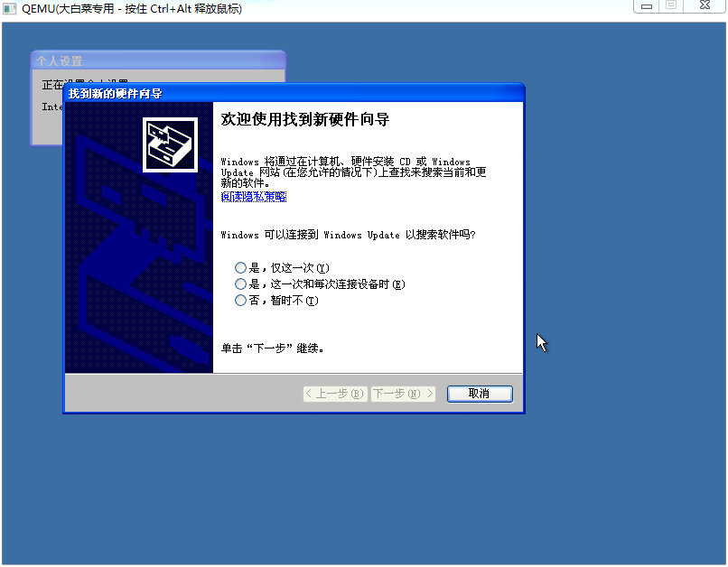Screen dimensions: 728x567
Task: Click the 下一步 button
Action: [x=403, y=394]
